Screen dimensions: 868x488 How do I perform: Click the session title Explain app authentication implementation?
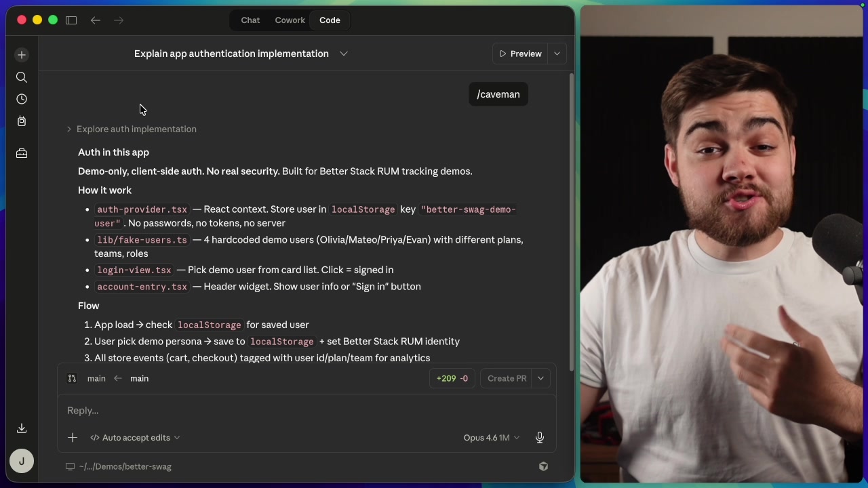[231, 54]
